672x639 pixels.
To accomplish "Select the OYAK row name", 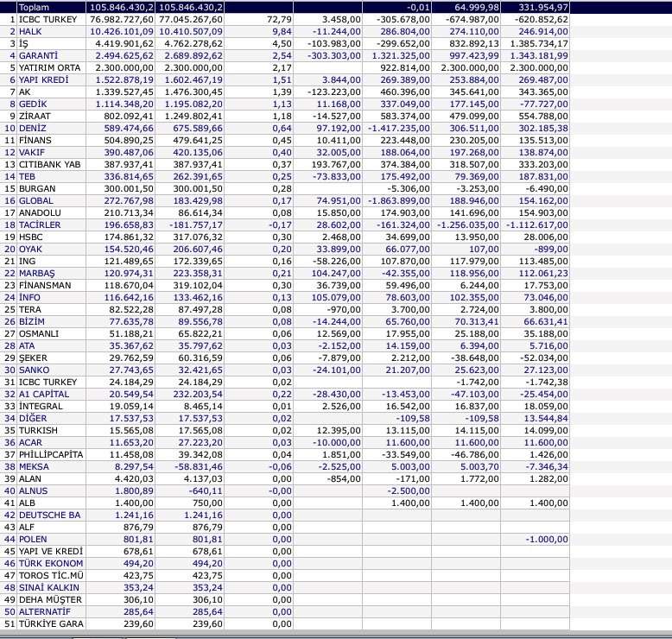I will 30,249.
